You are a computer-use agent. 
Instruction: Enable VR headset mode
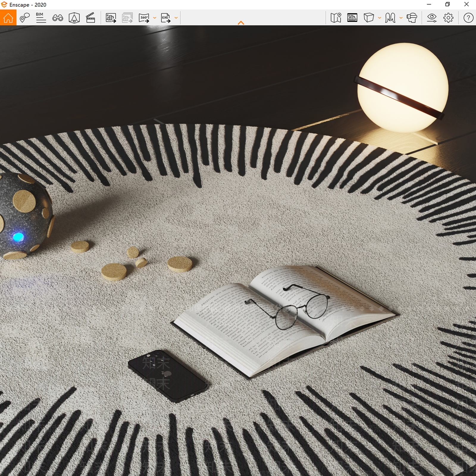(412, 18)
